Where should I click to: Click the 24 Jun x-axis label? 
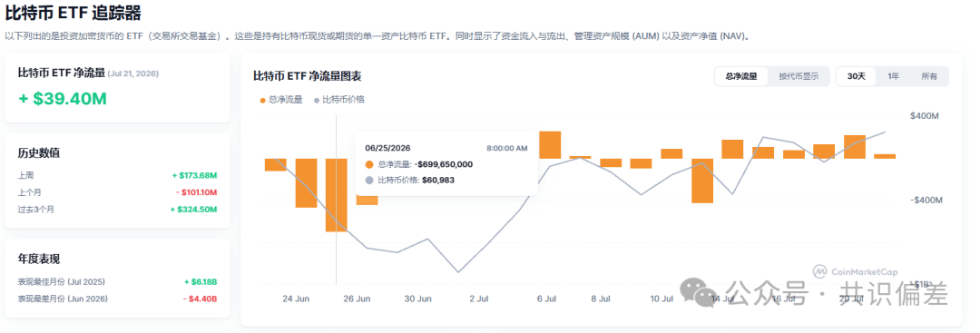click(x=296, y=299)
